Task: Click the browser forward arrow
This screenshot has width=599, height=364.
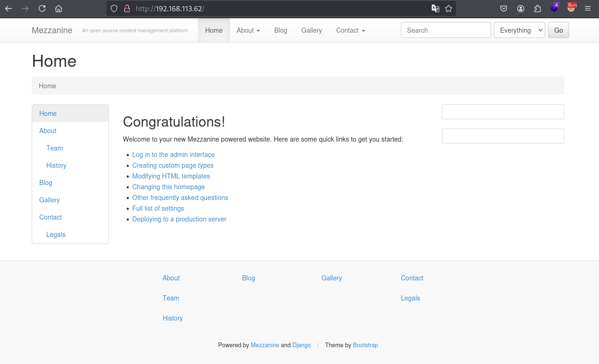Action: click(25, 8)
